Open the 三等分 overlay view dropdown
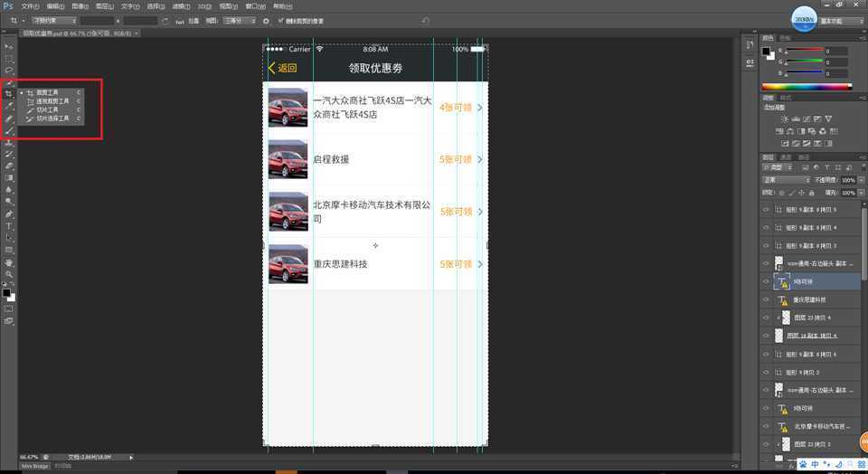 pos(239,21)
